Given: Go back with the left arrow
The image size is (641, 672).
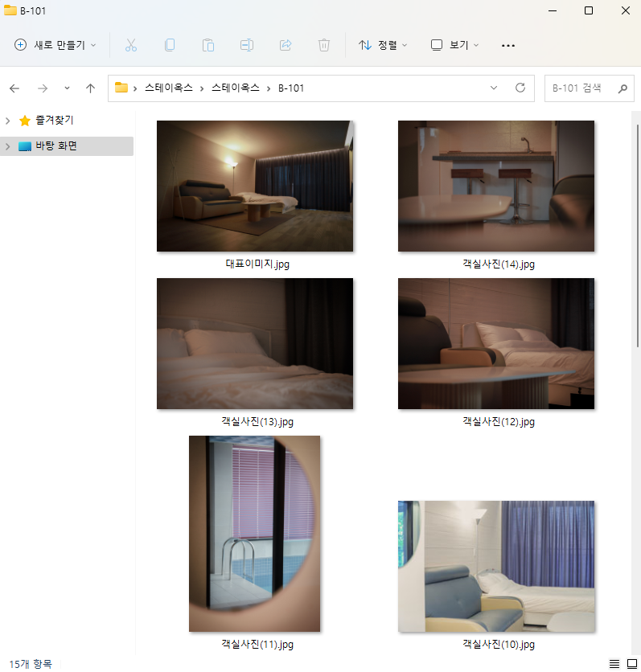Looking at the screenshot, I should pos(14,88).
